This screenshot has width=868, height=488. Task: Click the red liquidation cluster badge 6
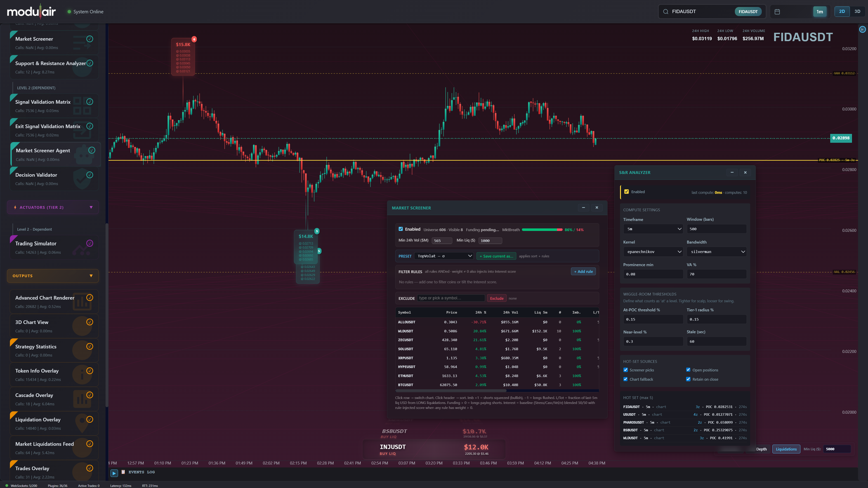pos(194,39)
